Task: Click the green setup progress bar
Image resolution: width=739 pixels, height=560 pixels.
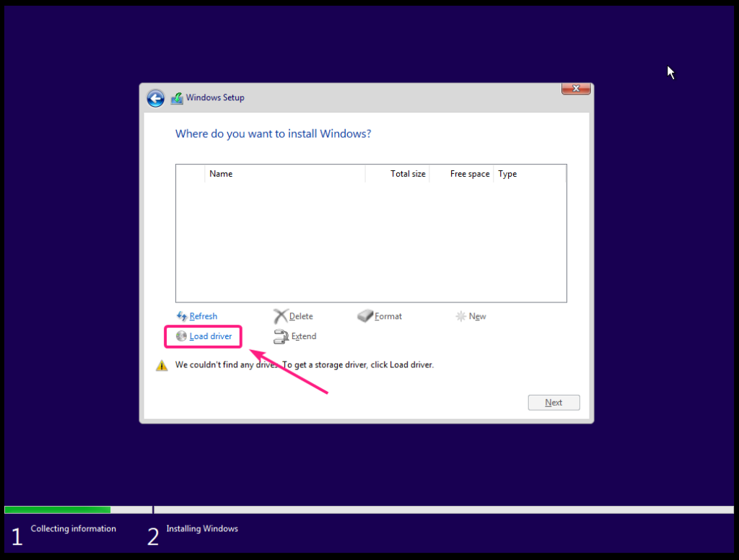Action: [x=58, y=509]
